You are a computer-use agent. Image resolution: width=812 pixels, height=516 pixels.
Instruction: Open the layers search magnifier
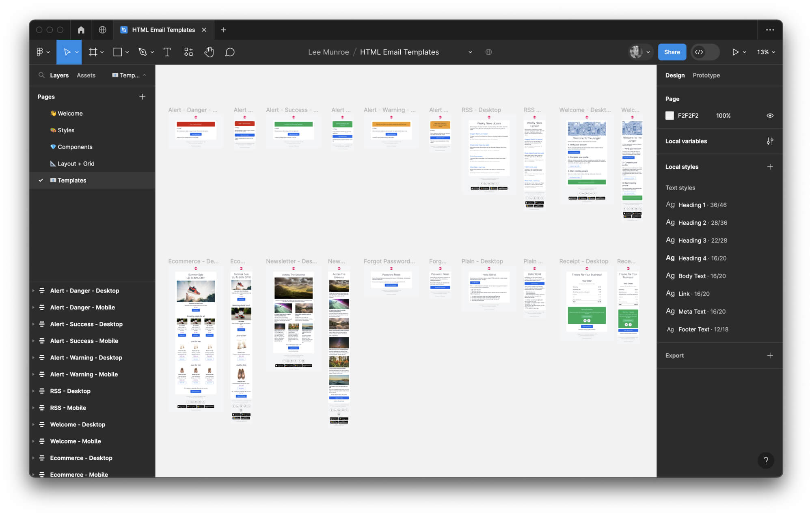click(41, 75)
